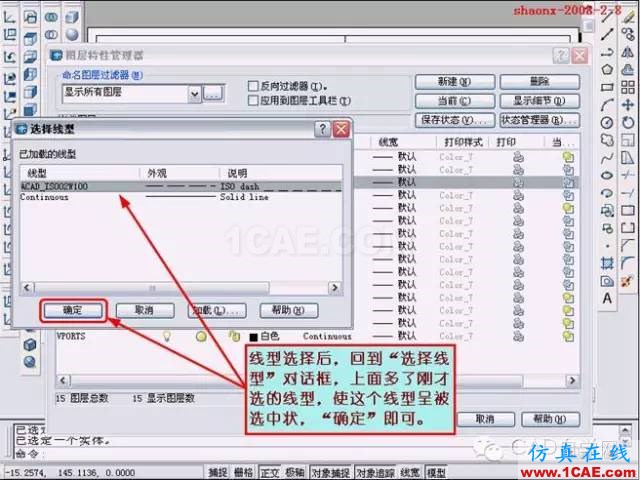Screen dimensions: 640x480
Task: Select the Erase tool in Modify toolbar
Action: coord(628,16)
